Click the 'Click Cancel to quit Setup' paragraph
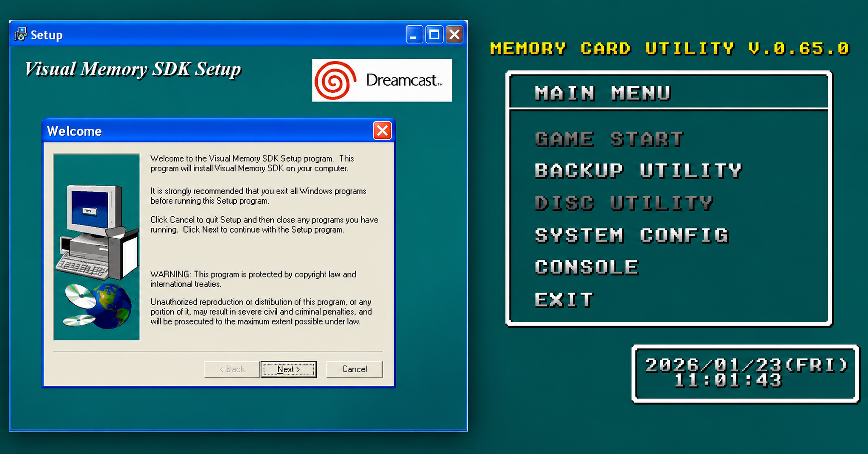Viewport: 868px width, 454px height. 264,225
